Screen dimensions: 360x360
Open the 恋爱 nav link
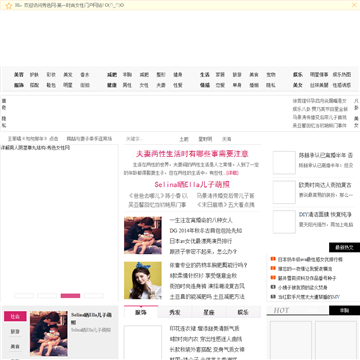click(220, 85)
